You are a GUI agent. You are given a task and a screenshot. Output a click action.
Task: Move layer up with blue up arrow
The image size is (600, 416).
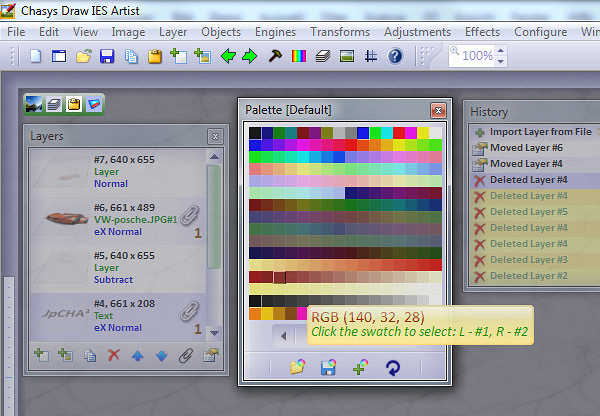[138, 354]
